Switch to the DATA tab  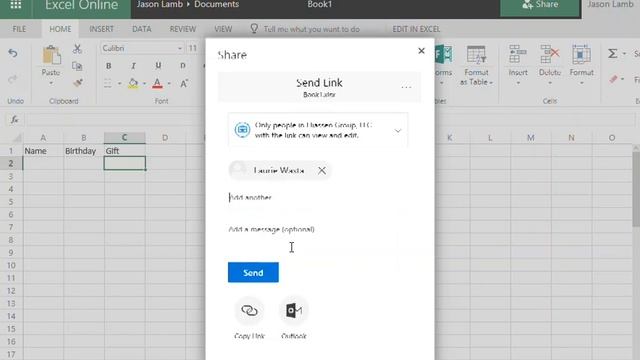tap(142, 29)
